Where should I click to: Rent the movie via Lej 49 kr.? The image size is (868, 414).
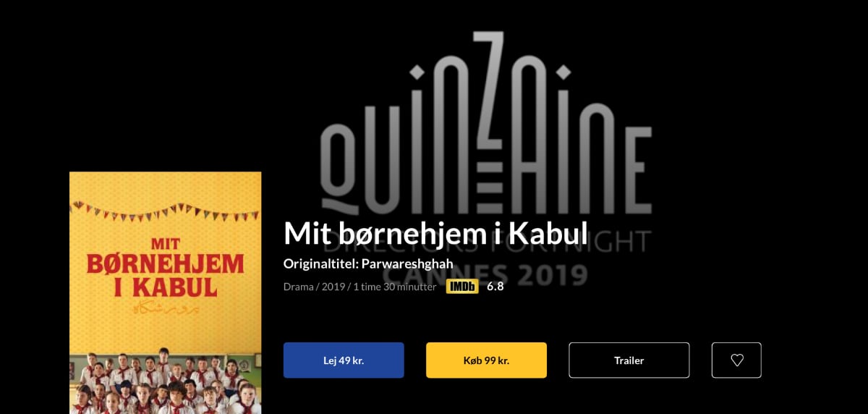click(344, 360)
